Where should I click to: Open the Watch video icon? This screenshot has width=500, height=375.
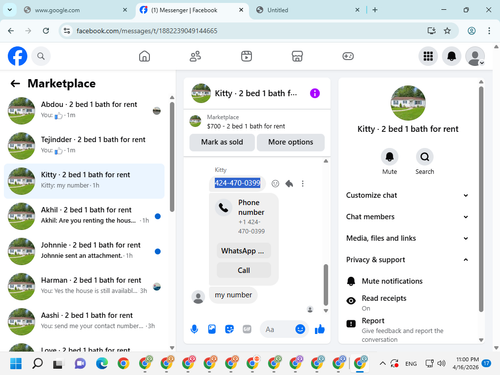(x=246, y=56)
